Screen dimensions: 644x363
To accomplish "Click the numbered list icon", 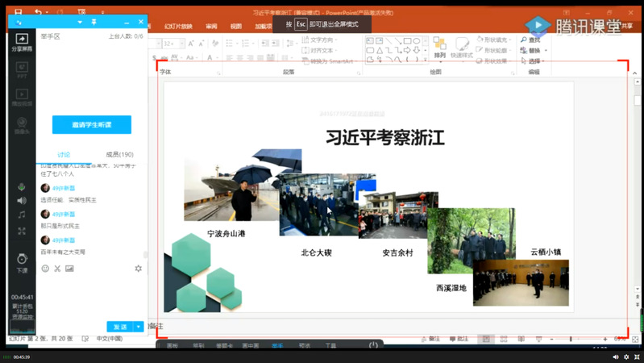I will (247, 44).
